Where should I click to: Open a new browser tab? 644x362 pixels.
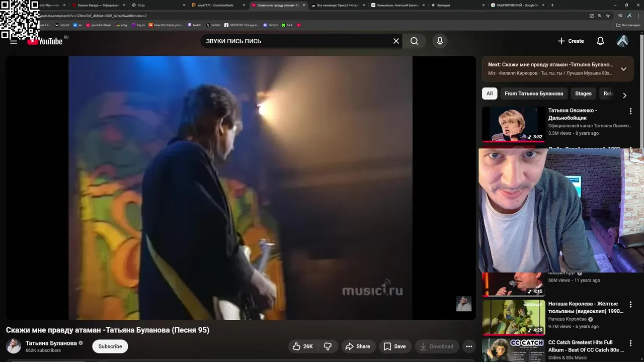coord(552,5)
